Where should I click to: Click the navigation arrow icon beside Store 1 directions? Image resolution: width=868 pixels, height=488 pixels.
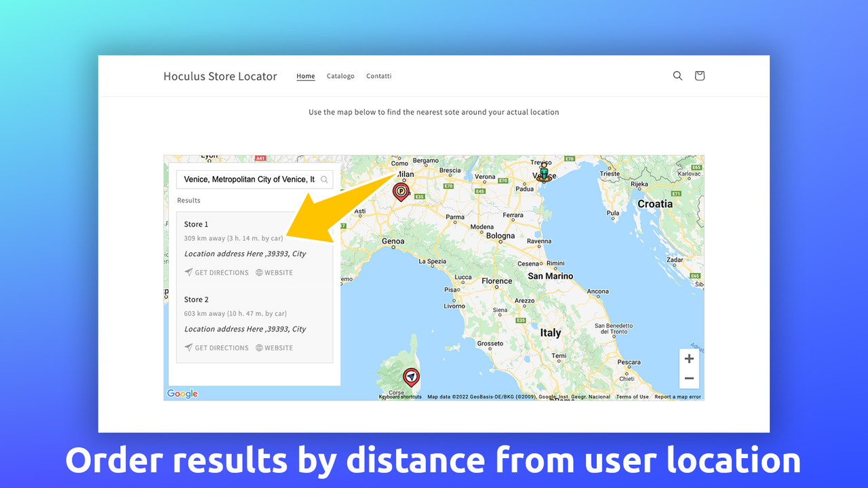(189, 272)
